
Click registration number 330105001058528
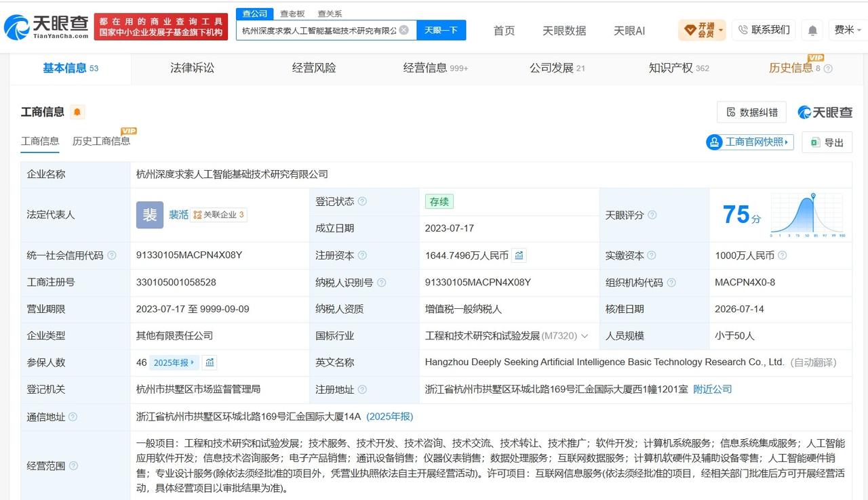coord(176,283)
